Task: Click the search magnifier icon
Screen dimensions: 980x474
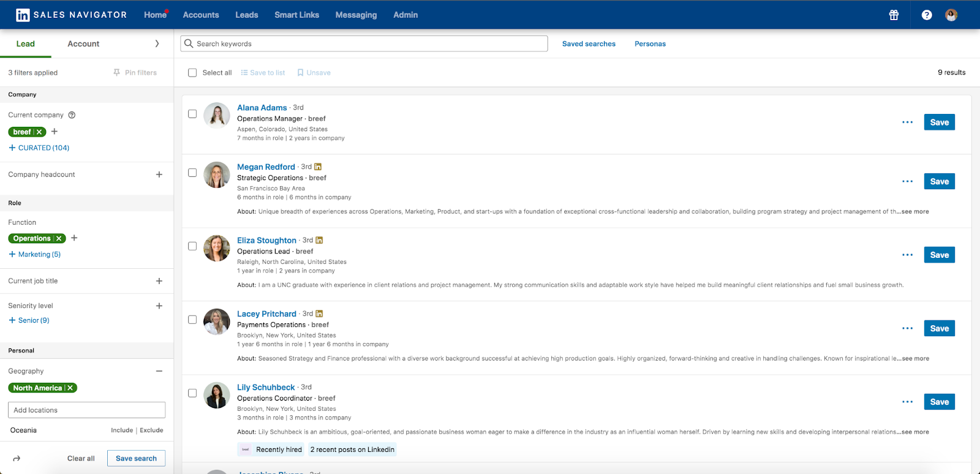Action: pyautogui.click(x=189, y=43)
